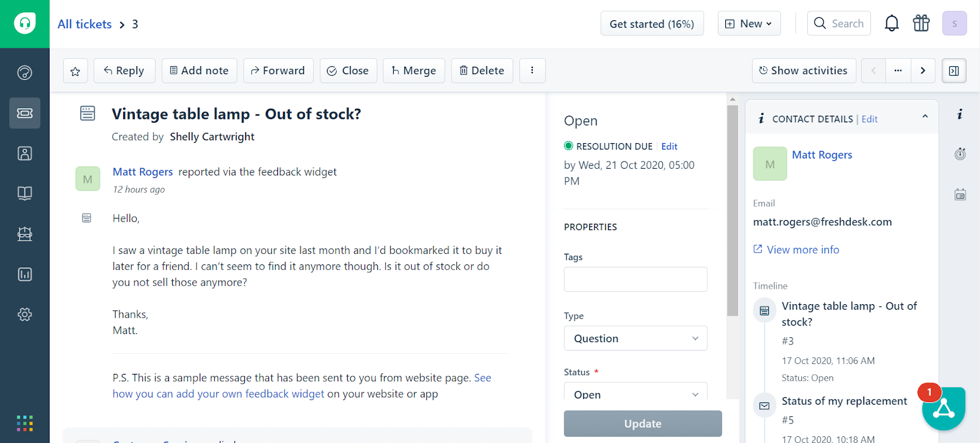Open the Admin gear icon in sidebar
The height and width of the screenshot is (443, 980).
(x=24, y=315)
